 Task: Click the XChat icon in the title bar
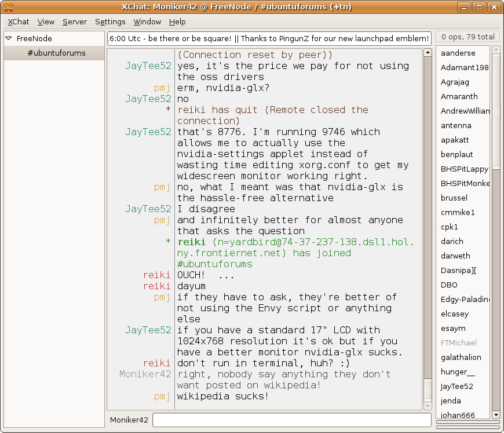click(x=9, y=7)
